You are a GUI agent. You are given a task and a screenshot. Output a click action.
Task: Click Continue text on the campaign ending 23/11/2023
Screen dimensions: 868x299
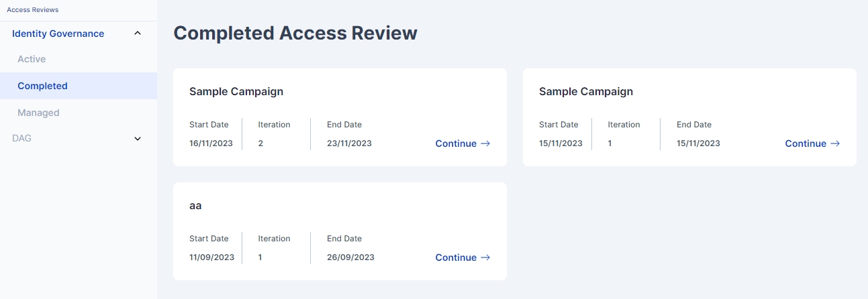(456, 143)
